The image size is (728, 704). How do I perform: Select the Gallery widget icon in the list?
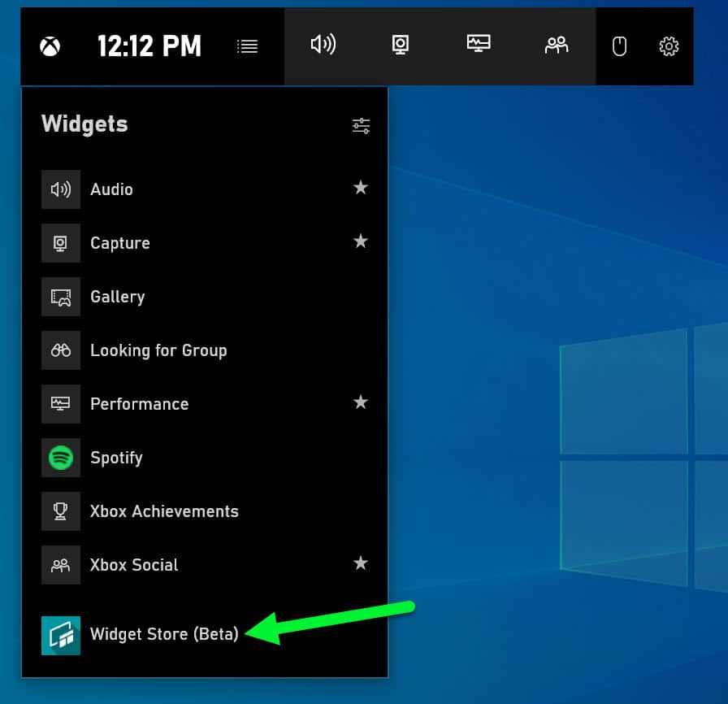coord(61,297)
